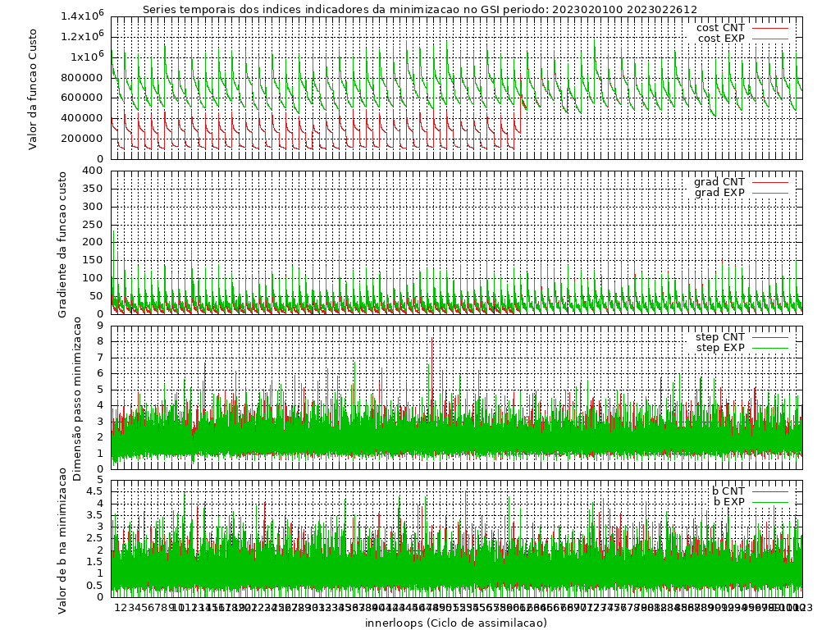Viewport: 840px width, 630px height.
Task: Click the "Gradiente da funcao custo" y-axis label
Action: (x=62, y=244)
